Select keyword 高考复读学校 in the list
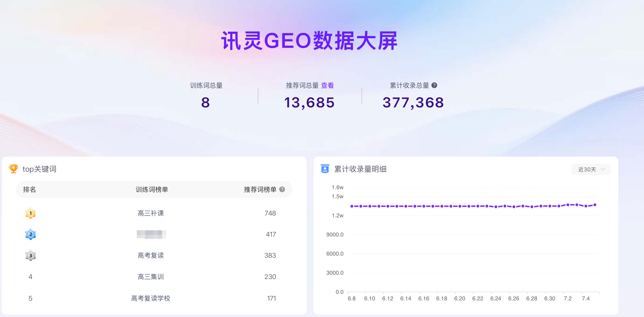The image size is (644, 317). click(x=151, y=298)
